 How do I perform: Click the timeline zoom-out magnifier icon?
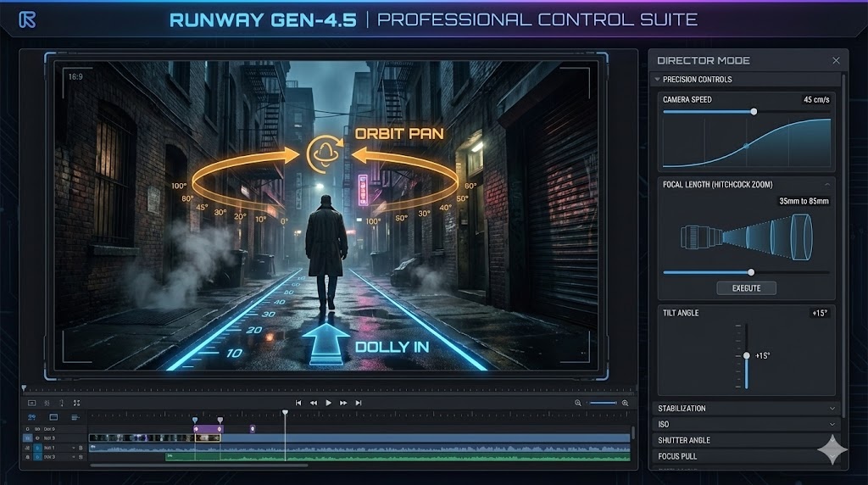coord(578,403)
